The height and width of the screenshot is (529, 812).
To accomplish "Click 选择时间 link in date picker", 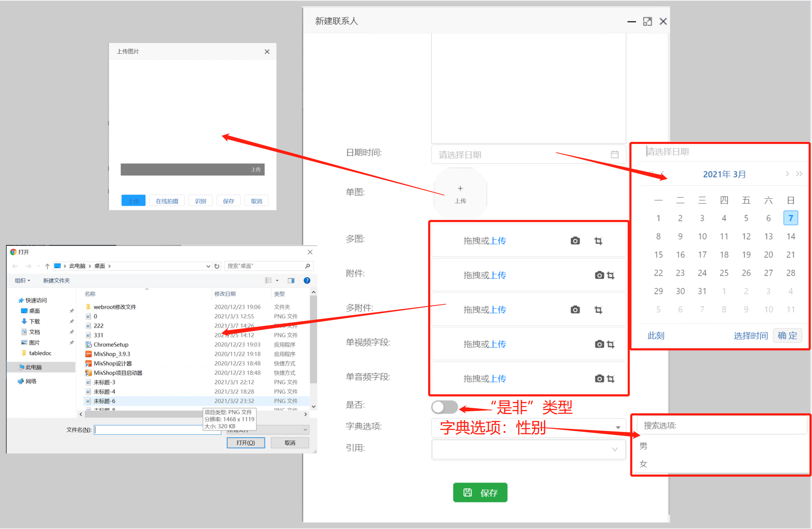I will pyautogui.click(x=750, y=336).
